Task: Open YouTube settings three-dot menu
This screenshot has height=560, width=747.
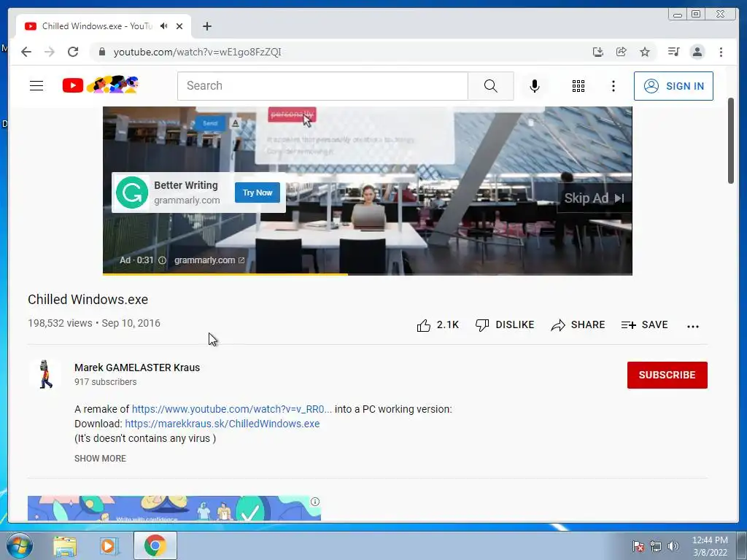Action: click(613, 86)
